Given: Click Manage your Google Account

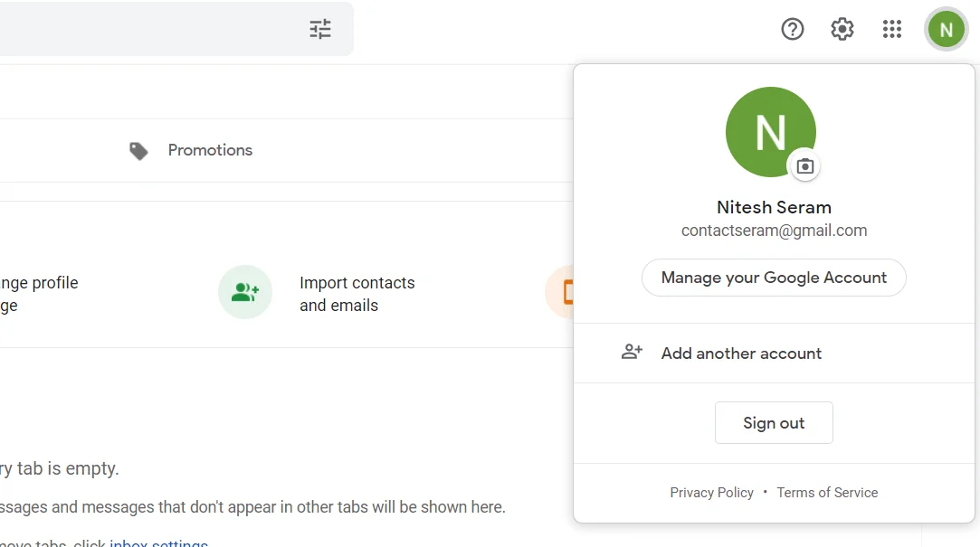Looking at the screenshot, I should point(774,278).
